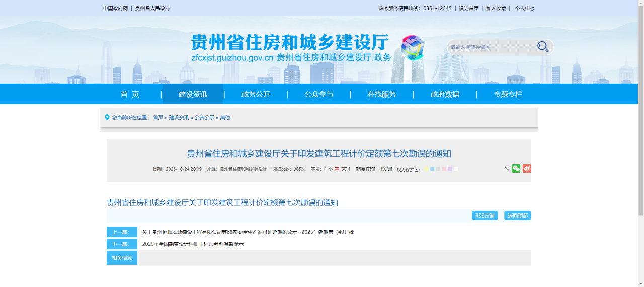Click the search keyword input field
644x287 pixels.
point(491,47)
